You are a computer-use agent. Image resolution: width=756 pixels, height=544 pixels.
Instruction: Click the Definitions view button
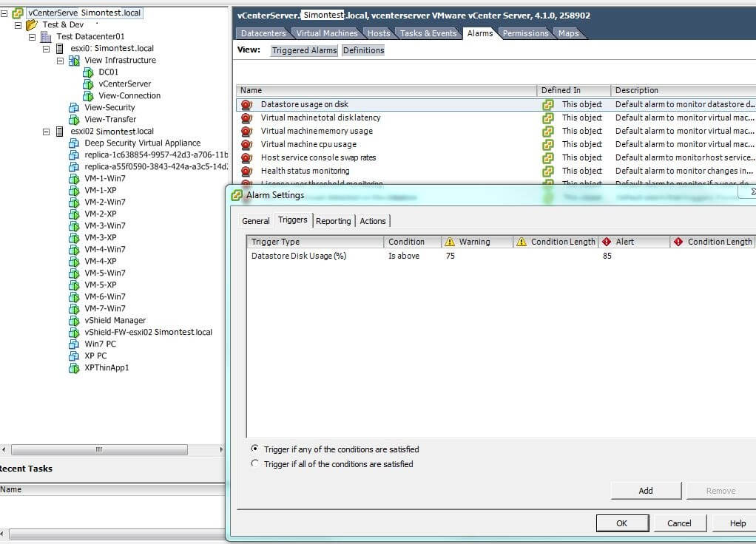363,50
